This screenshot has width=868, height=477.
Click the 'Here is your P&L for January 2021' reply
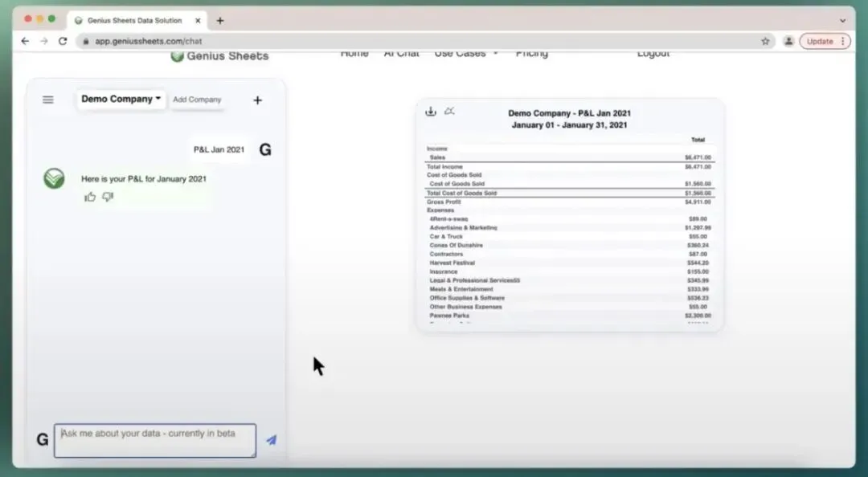[x=144, y=179]
